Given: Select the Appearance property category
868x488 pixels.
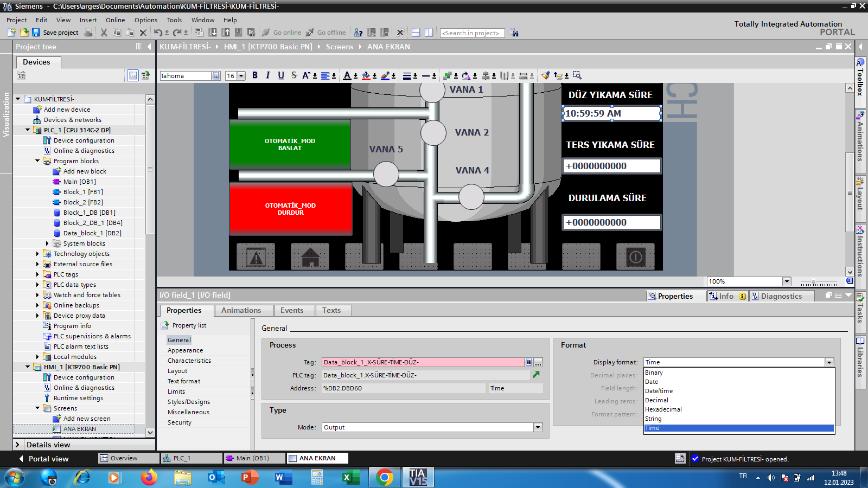Looking at the screenshot, I should click(x=185, y=350).
